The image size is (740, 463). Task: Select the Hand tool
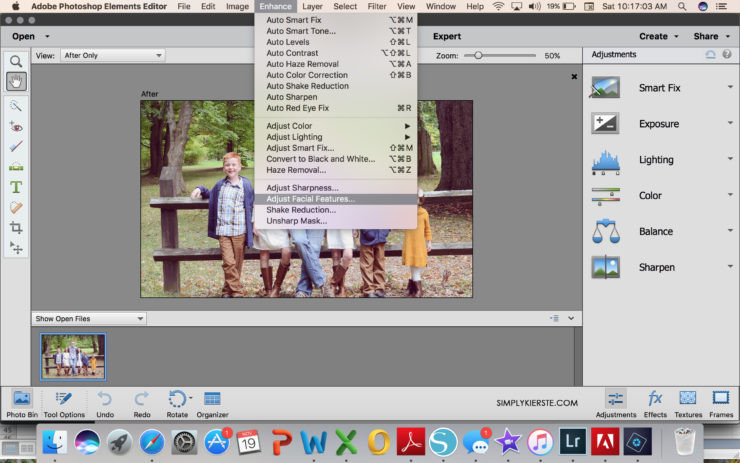pos(16,82)
